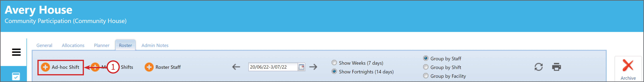Screen dimensions: 644x82
Task: Open the Allocations tab
Action: click(x=73, y=46)
